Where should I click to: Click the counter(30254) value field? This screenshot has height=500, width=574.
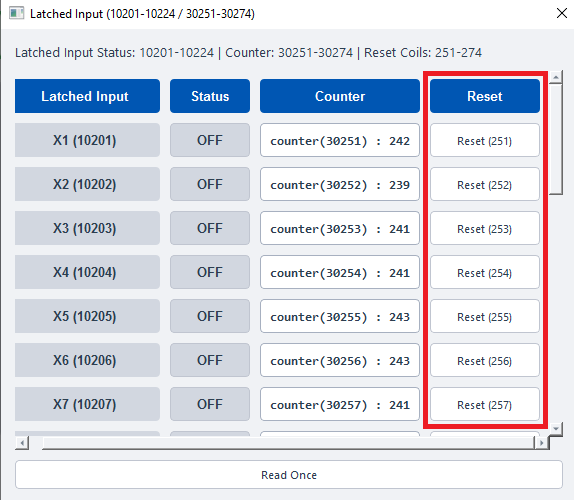pos(340,272)
